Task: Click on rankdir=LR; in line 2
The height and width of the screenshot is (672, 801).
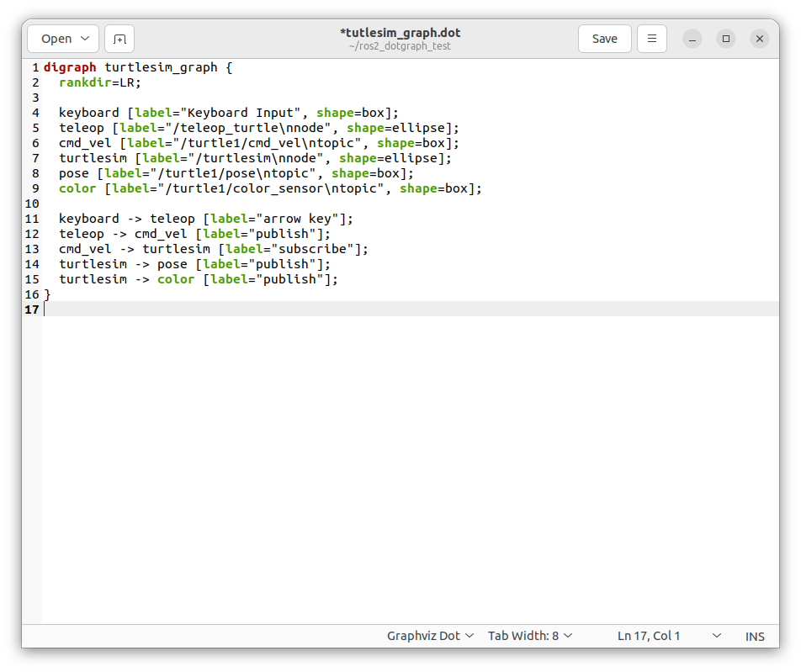Action: point(100,82)
